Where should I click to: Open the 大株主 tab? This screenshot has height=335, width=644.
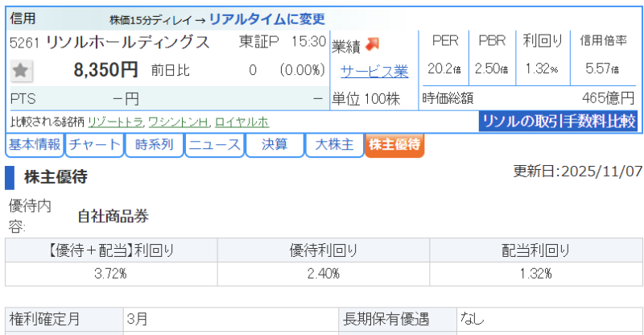tap(333, 145)
